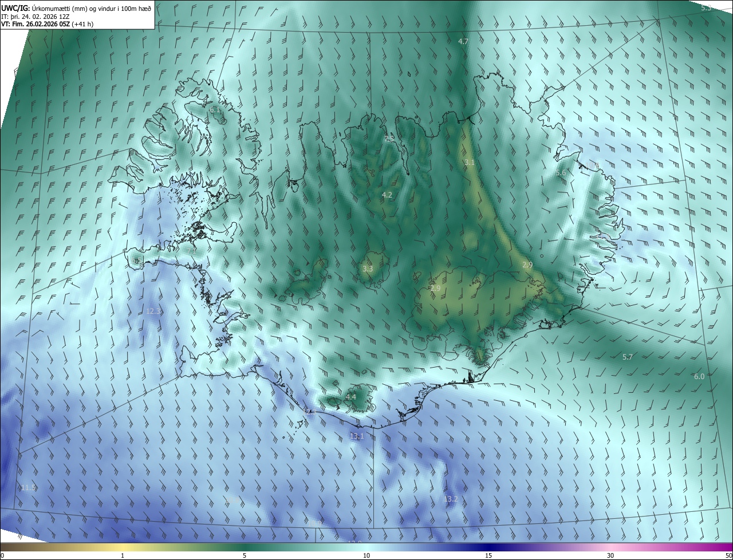Click the color scale tick label 5
Viewport: 733px width, 560px height.
click(245, 556)
